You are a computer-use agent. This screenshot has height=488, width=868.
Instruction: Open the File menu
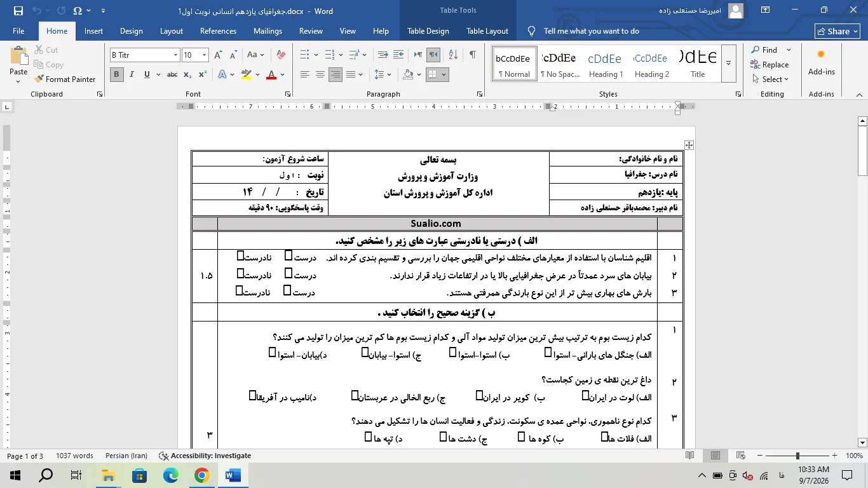pos(18,31)
